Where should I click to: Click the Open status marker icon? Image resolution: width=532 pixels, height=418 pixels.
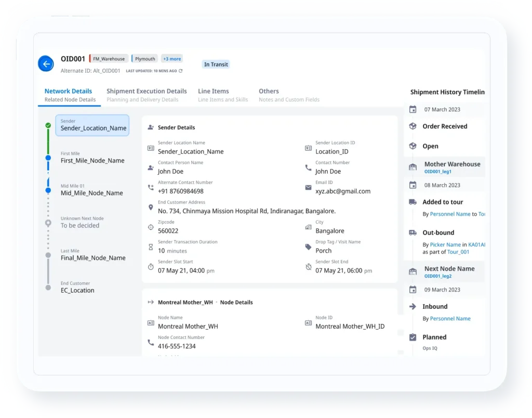[413, 146]
